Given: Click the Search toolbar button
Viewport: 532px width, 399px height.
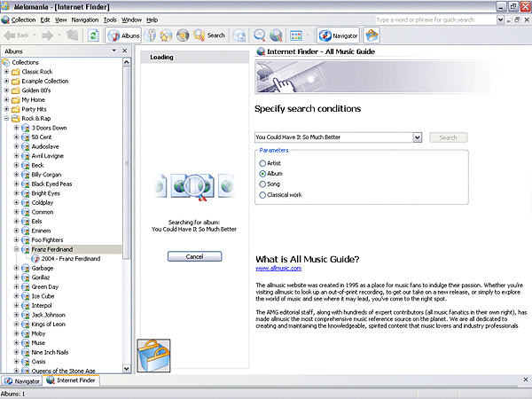Looking at the screenshot, I should coord(209,35).
